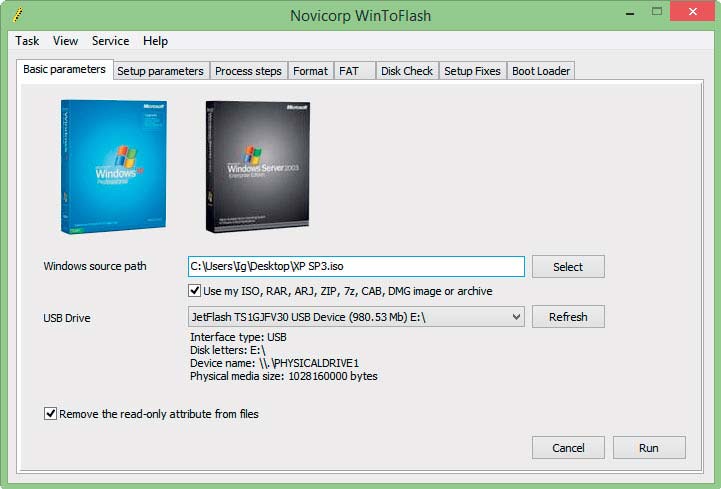Toggle Remove the read-only attribute checkbox
Screen dimensions: 721x489
click(51, 414)
